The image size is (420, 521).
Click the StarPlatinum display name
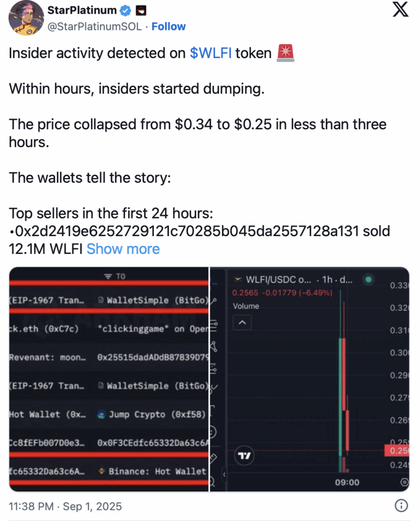82,10
